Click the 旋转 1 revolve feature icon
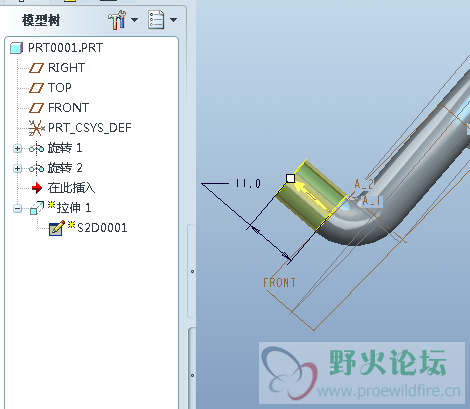470x409 pixels. [x=36, y=148]
